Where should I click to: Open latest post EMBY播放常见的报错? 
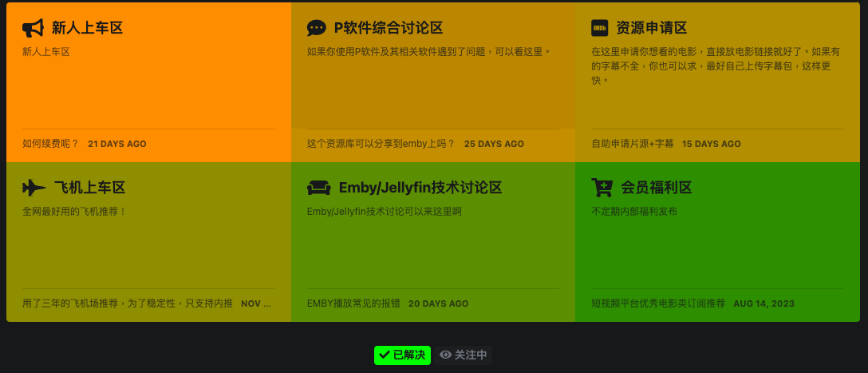(353, 304)
